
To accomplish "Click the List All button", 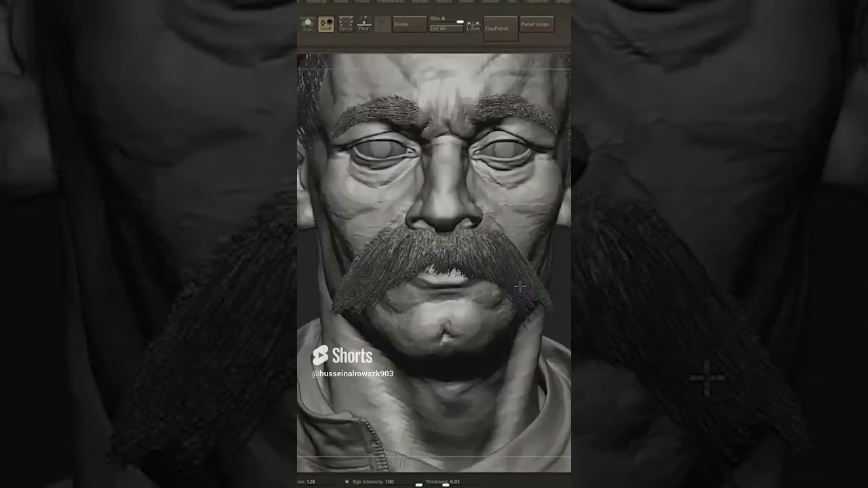I will click(446, 28).
